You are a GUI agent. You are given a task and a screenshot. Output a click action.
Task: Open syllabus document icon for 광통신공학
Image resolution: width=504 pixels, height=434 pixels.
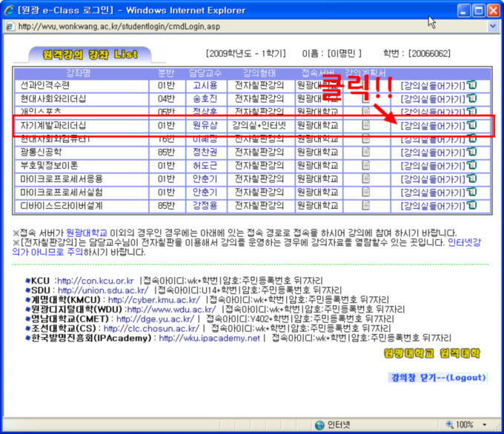click(366, 152)
